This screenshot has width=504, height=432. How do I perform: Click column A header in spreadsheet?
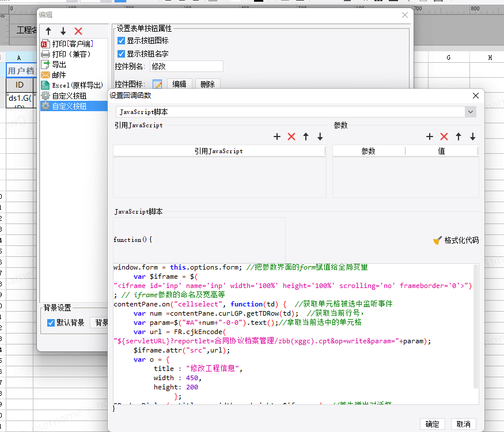point(19,58)
